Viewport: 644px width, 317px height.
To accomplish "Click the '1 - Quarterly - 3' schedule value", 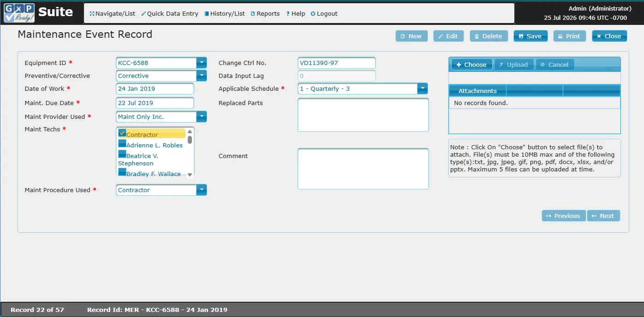I will (x=325, y=89).
